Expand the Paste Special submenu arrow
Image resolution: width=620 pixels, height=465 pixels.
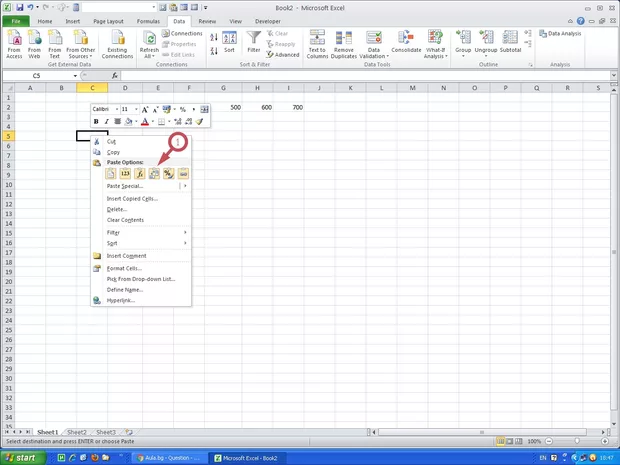pyautogui.click(x=185, y=186)
